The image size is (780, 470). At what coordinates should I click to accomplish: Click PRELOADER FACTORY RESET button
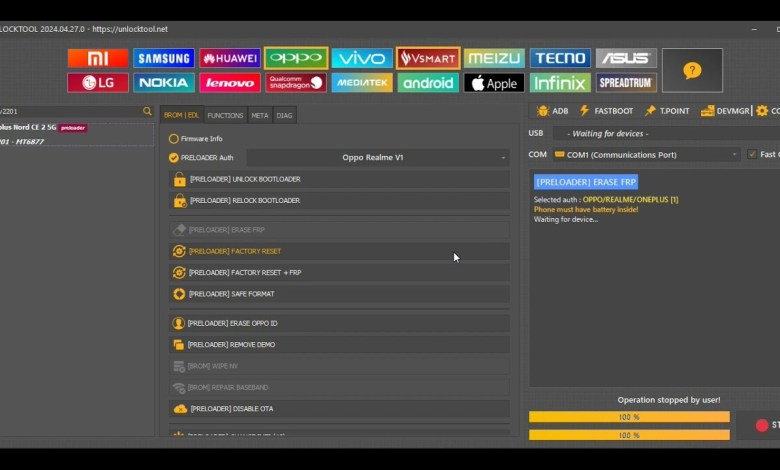coord(339,252)
